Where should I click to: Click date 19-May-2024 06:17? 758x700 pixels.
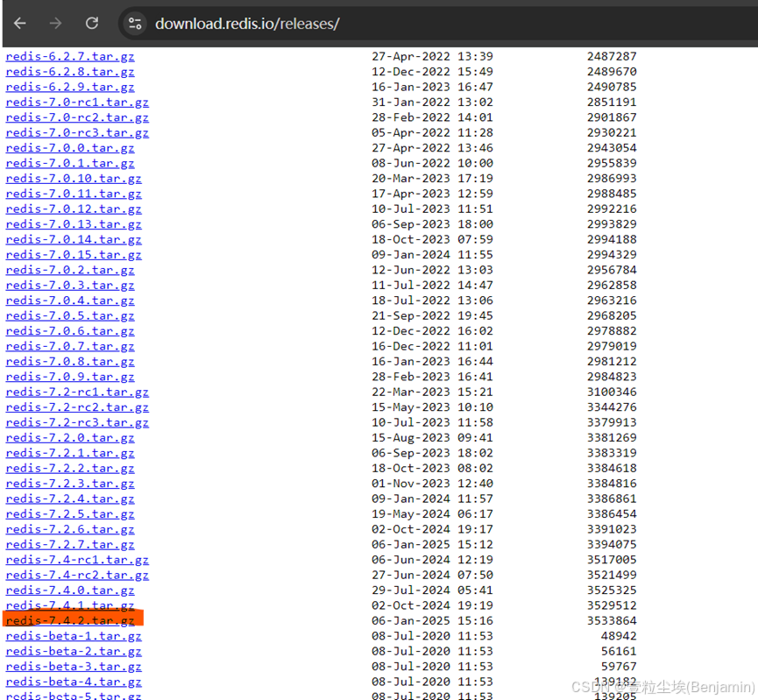[x=432, y=514]
